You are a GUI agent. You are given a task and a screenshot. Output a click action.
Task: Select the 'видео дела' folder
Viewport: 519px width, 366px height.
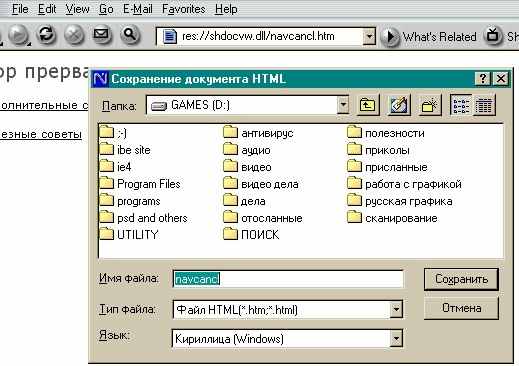261,184
